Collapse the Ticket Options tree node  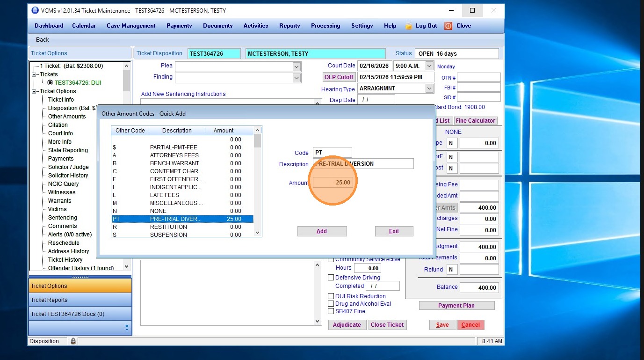coord(34,91)
